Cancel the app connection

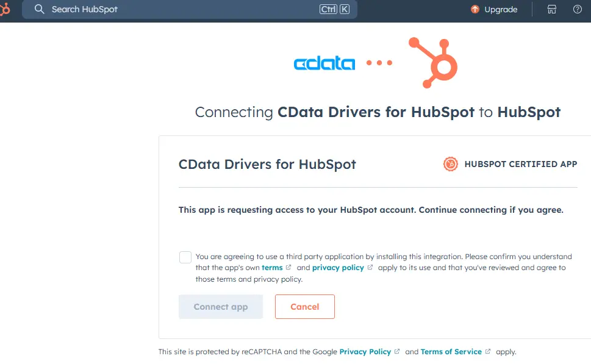(x=305, y=307)
